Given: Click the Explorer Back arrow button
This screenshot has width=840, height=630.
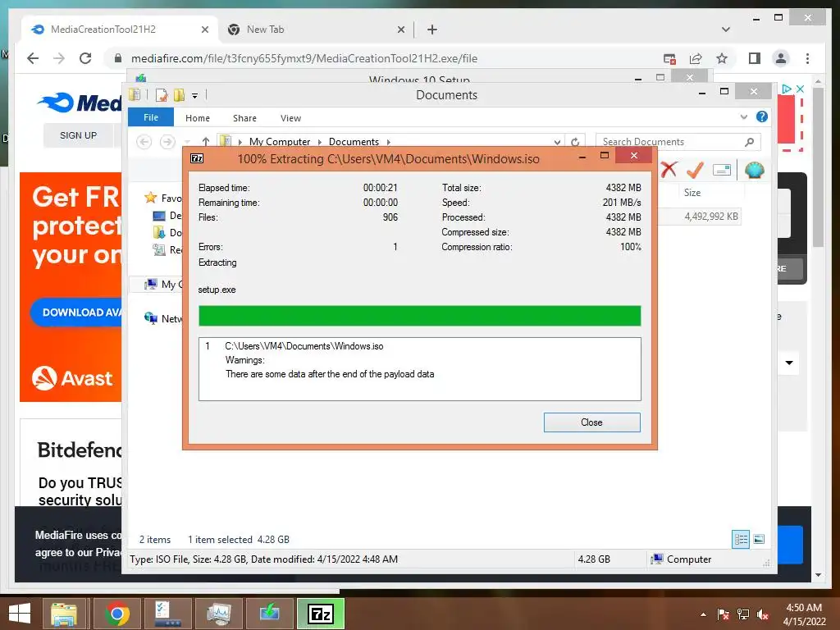Looking at the screenshot, I should [144, 141].
